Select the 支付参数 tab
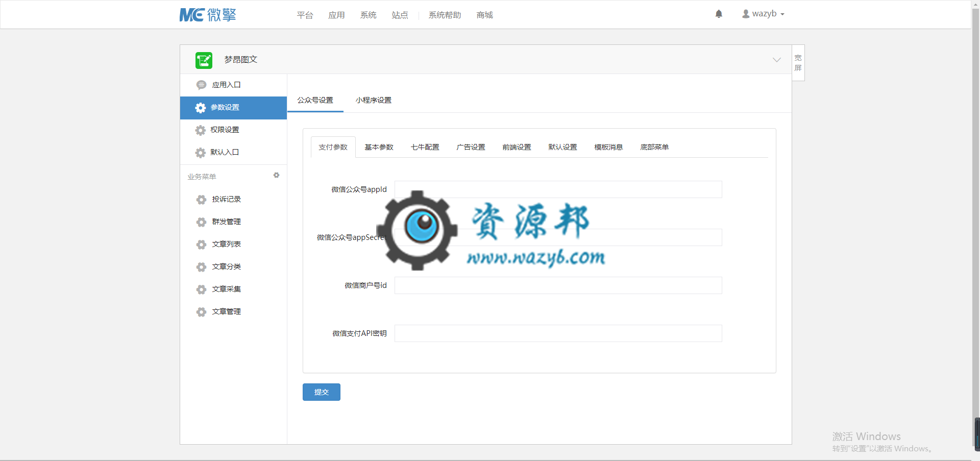Image resolution: width=980 pixels, height=461 pixels. click(x=333, y=147)
